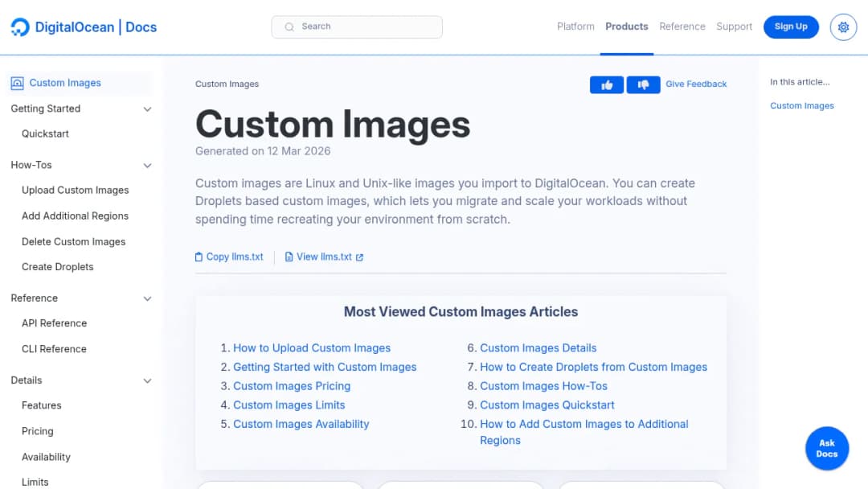Open the Reference top nav item

point(682,27)
